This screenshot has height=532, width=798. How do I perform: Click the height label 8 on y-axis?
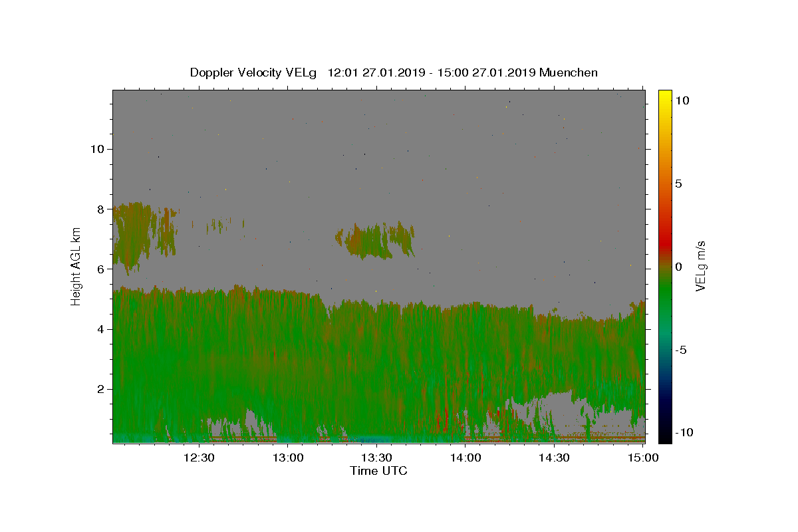point(100,209)
